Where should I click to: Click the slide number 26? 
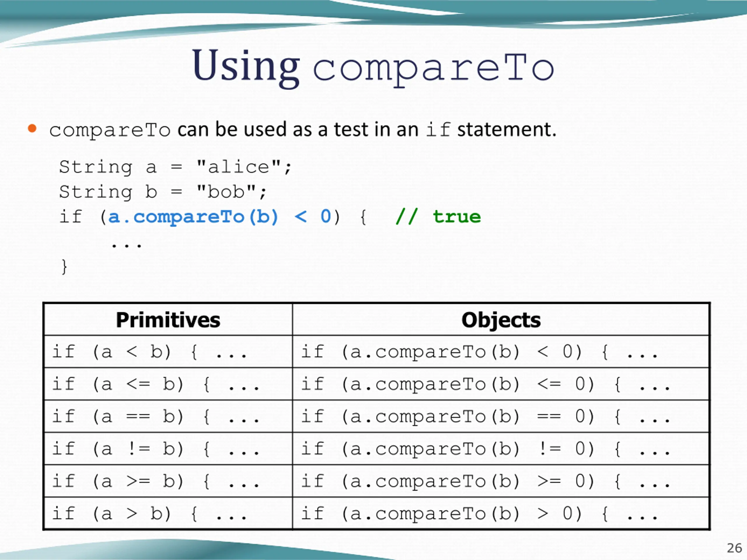point(734,548)
